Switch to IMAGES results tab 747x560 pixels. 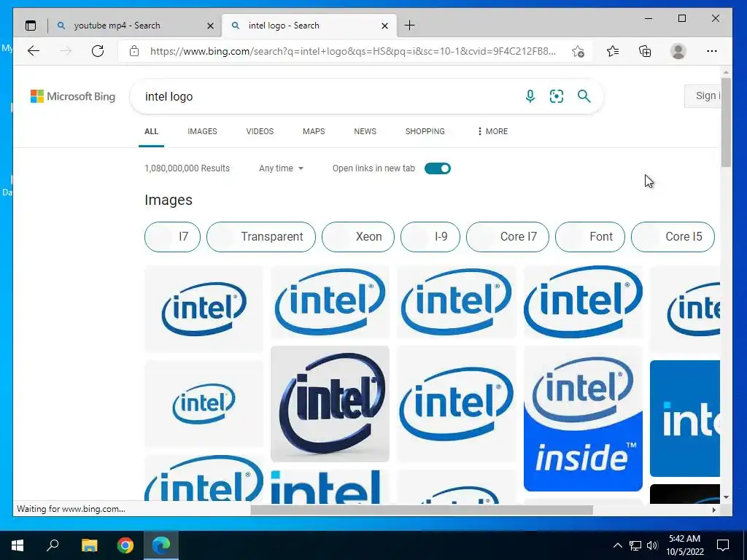(x=202, y=131)
